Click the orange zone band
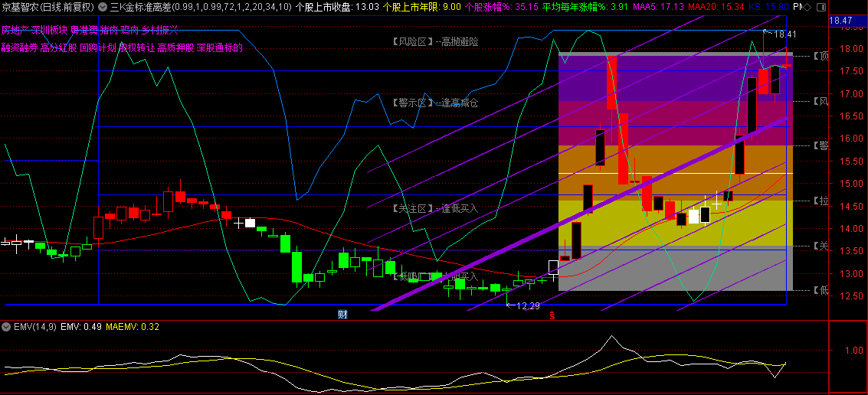Image resolution: width=868 pixels, height=395 pixels. [x=676, y=172]
